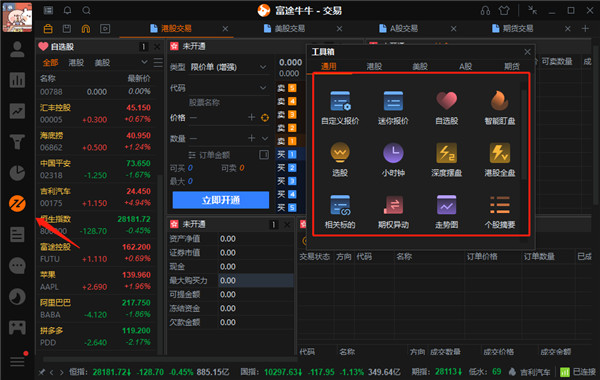Open the 期权异动 tool
The width and height of the screenshot is (600, 380).
(393, 212)
